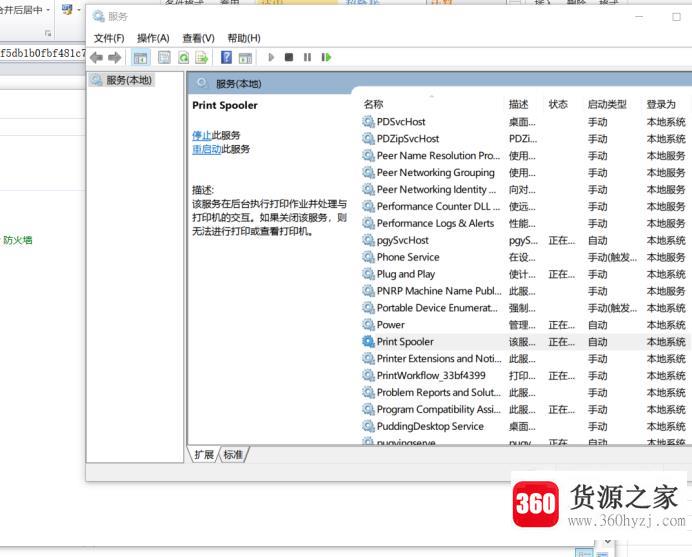692x557 pixels.
Task: Click the Stop Service square icon
Action: pos(289,57)
